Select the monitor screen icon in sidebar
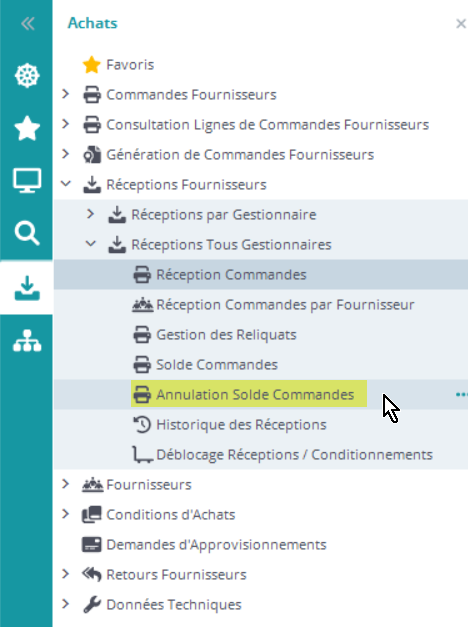Image resolution: width=468 pixels, height=627 pixels. [x=27, y=181]
